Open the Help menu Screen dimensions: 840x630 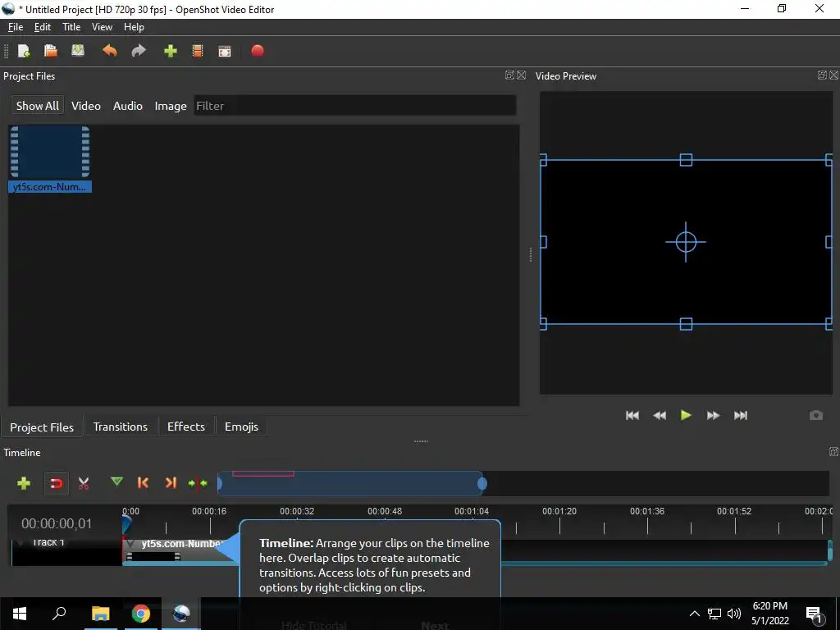tap(134, 27)
